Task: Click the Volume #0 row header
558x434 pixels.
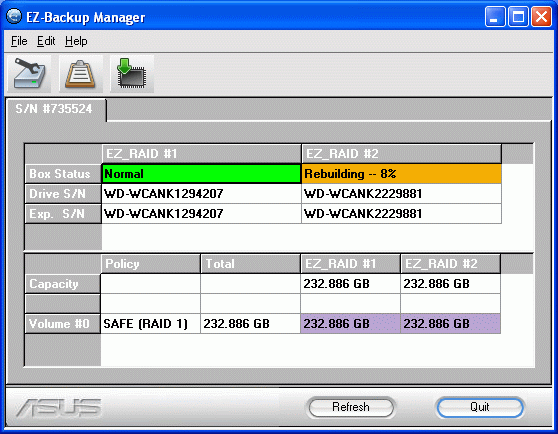Action: pos(62,324)
